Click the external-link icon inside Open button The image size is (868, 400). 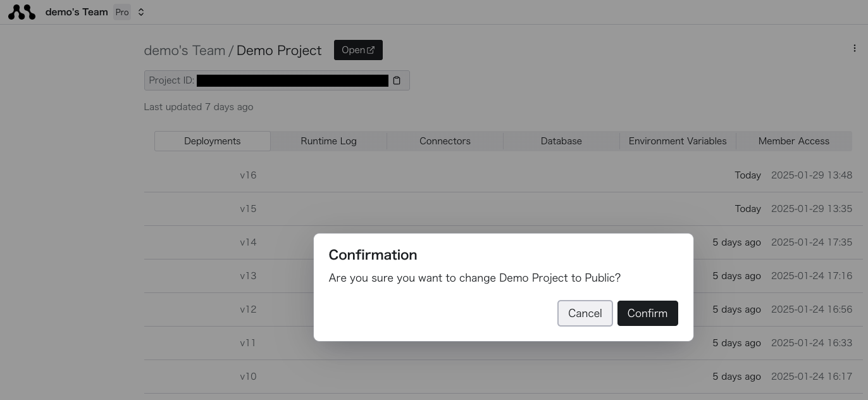coord(371,49)
